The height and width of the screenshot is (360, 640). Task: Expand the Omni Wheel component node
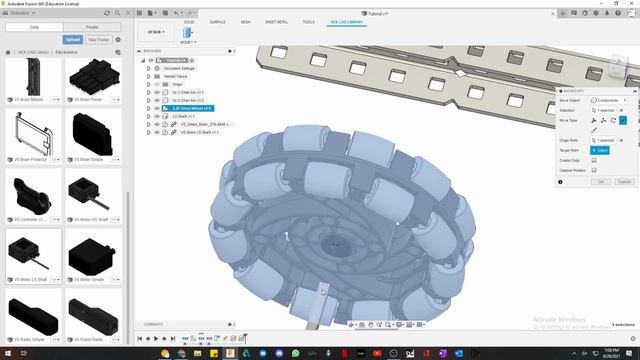149,108
